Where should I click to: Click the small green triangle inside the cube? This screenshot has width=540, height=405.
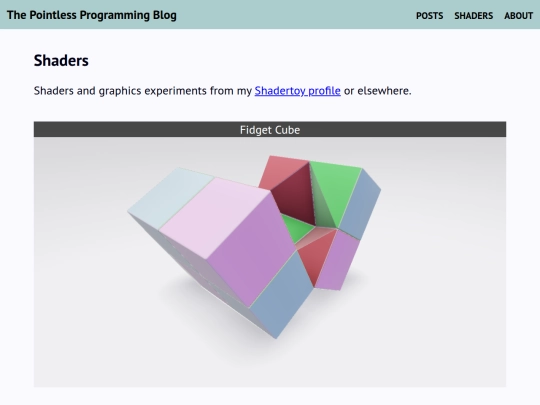coord(296,229)
